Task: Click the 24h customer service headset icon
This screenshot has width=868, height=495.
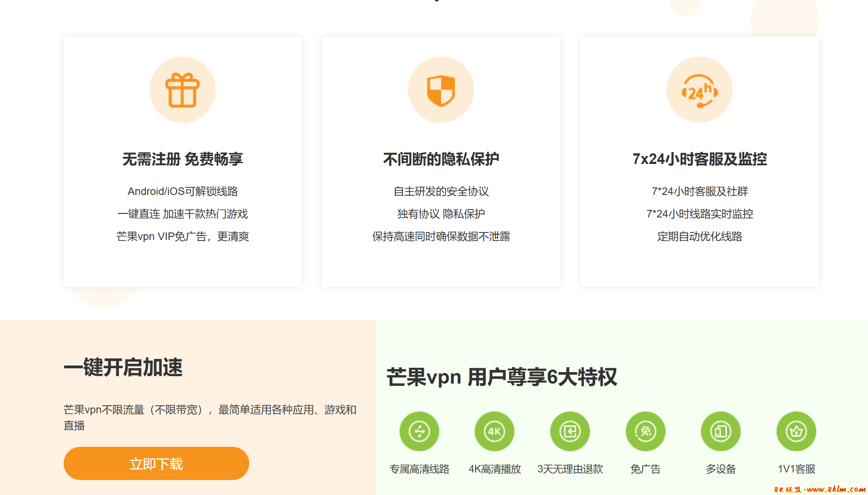Action: (700, 90)
